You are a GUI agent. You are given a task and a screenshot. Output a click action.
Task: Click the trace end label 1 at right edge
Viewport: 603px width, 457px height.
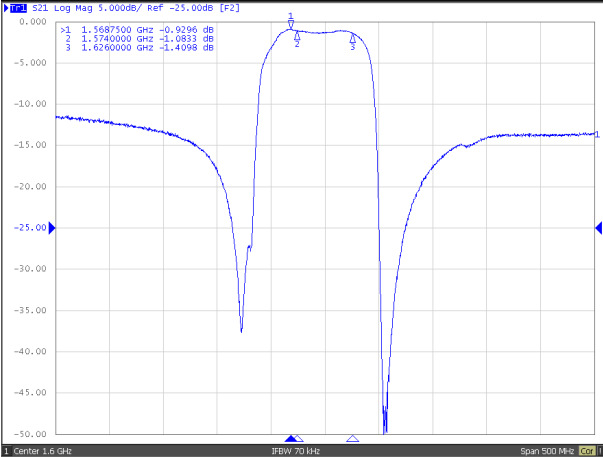click(597, 134)
